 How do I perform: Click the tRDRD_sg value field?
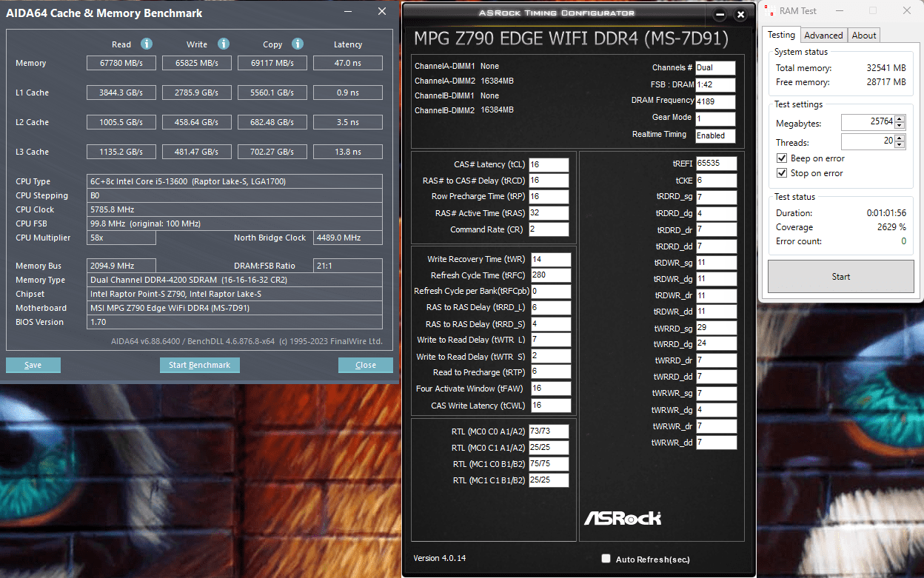click(x=716, y=197)
